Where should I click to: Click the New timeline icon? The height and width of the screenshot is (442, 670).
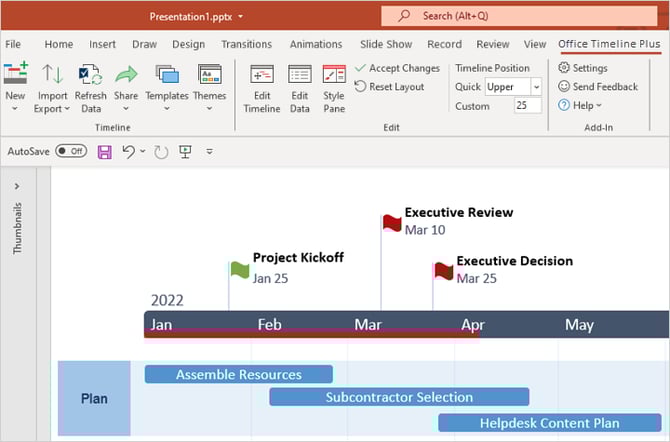click(15, 76)
